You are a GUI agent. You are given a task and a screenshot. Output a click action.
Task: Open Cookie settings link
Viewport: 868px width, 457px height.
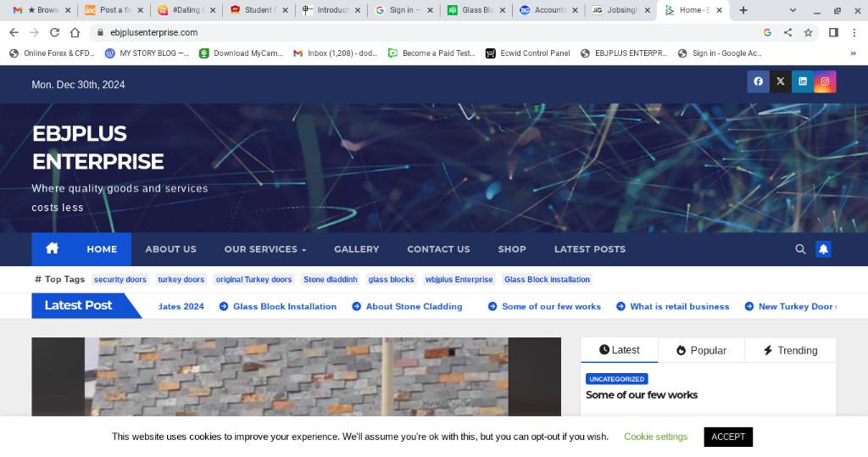[x=655, y=437]
